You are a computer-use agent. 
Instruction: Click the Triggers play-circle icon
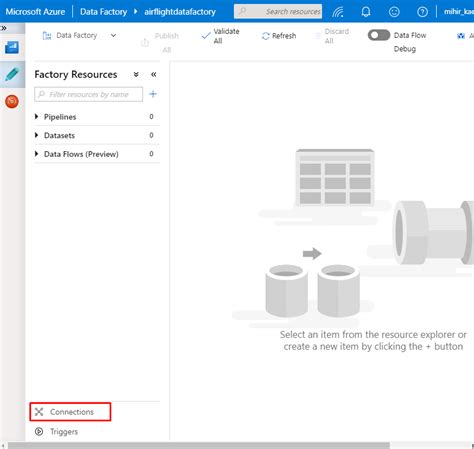(x=39, y=432)
